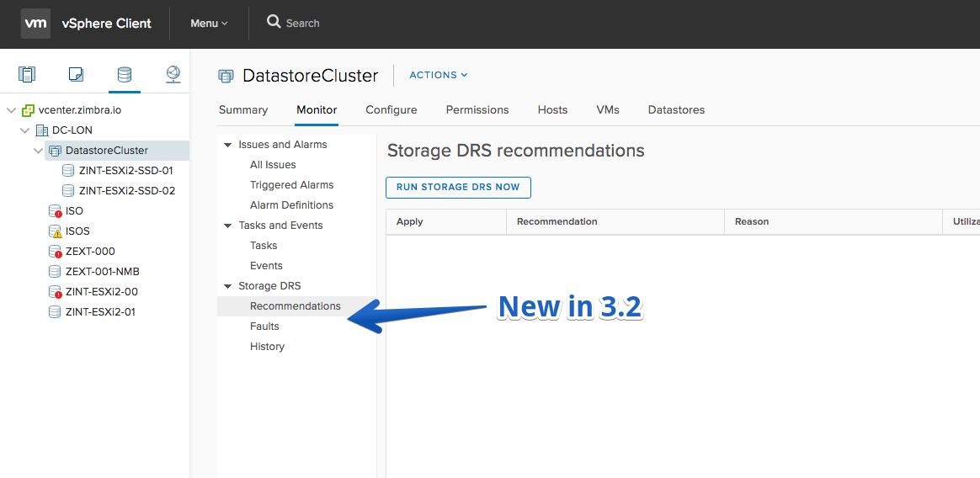980x478 pixels.
Task: Collapse the DatastoreCluster tree node
Action: (39, 151)
